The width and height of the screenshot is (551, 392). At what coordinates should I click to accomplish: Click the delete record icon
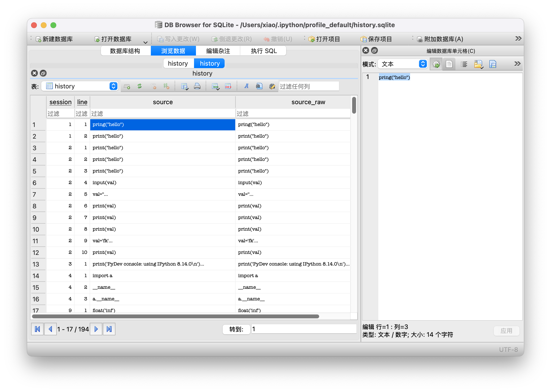tap(228, 86)
